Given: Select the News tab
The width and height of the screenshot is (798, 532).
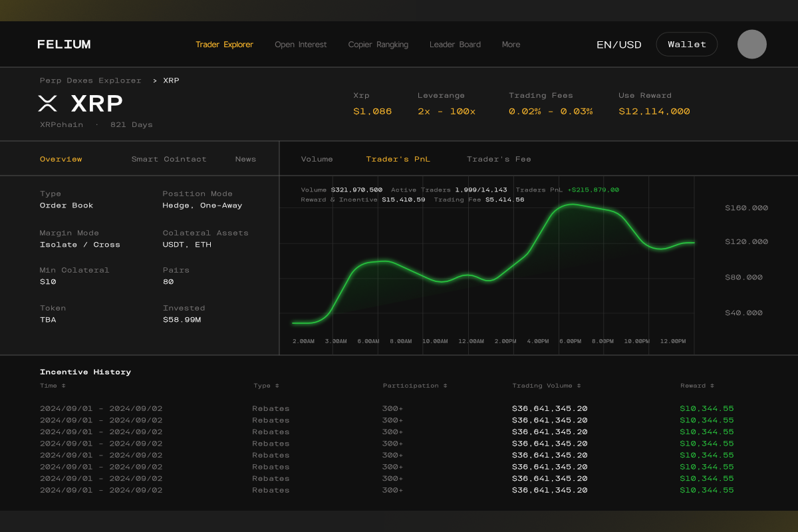Looking at the screenshot, I should [245, 159].
